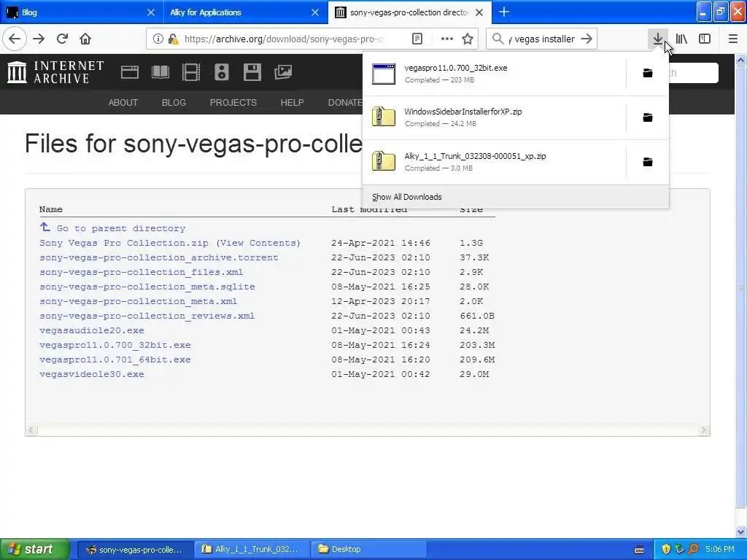Download Sony Vegas Pro Collection.zip
The height and width of the screenshot is (560, 747).
coord(124,243)
